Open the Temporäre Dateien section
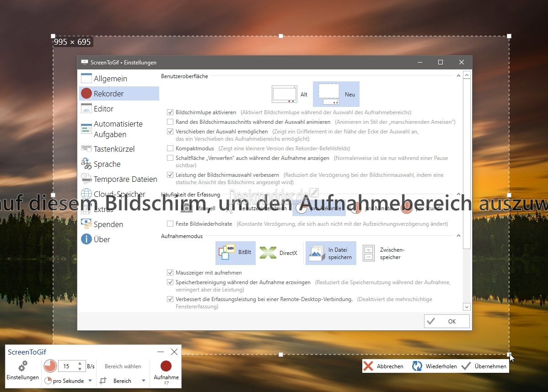 tap(119, 179)
